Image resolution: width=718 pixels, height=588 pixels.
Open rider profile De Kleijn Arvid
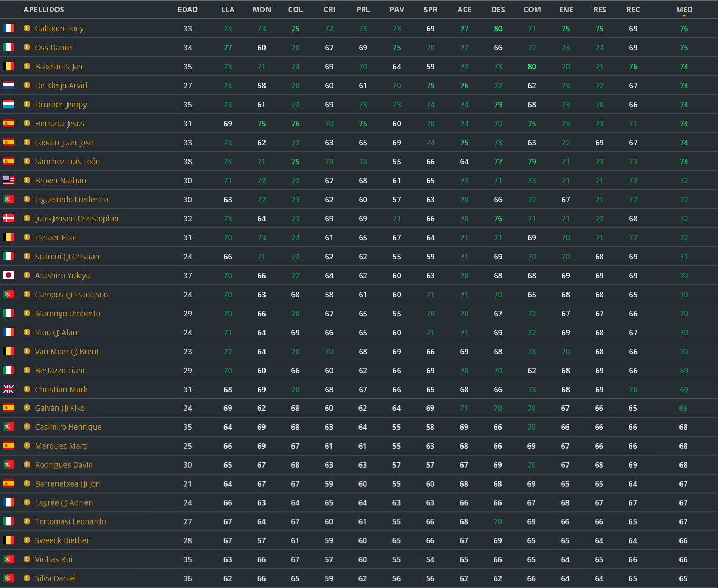pyautogui.click(x=61, y=86)
